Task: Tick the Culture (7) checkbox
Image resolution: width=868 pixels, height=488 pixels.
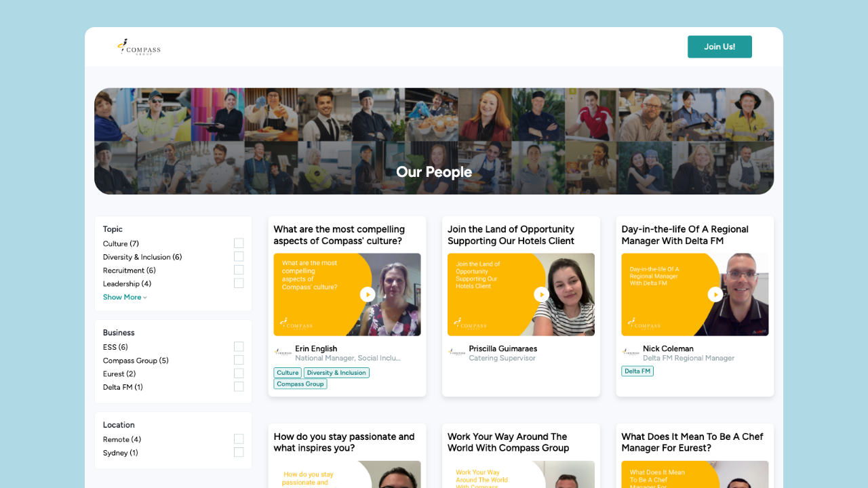Action: coord(239,243)
